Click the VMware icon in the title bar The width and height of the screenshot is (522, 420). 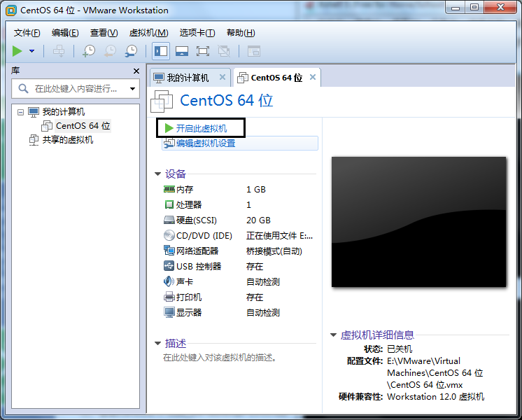[x=11, y=10]
